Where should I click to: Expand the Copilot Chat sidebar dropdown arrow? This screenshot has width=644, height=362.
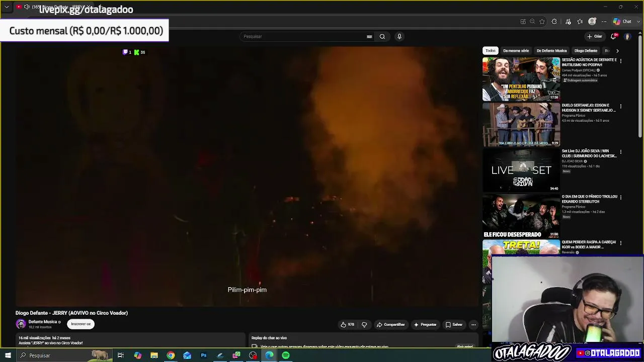click(637, 22)
